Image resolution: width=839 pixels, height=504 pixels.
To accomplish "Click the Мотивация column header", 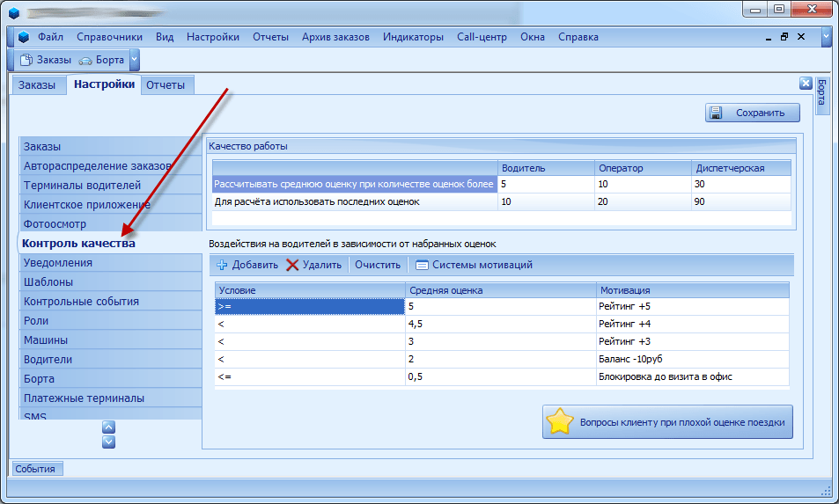I will 692,290.
